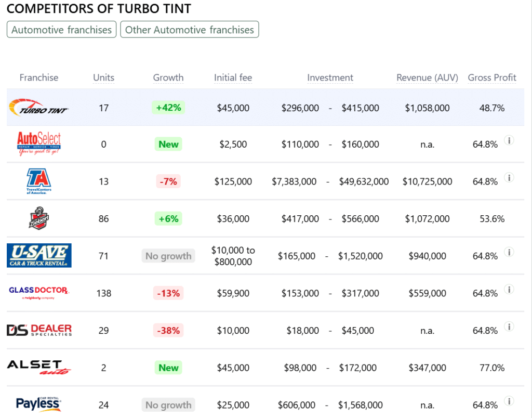The image size is (532, 418).
Task: Click the $2,500 initial fee
Action: (233, 145)
